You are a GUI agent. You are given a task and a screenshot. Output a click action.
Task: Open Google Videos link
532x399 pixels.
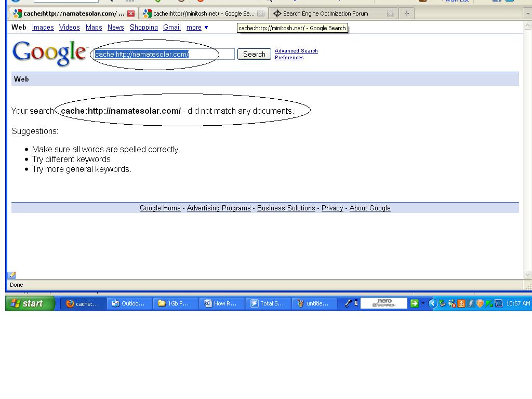pyautogui.click(x=69, y=27)
